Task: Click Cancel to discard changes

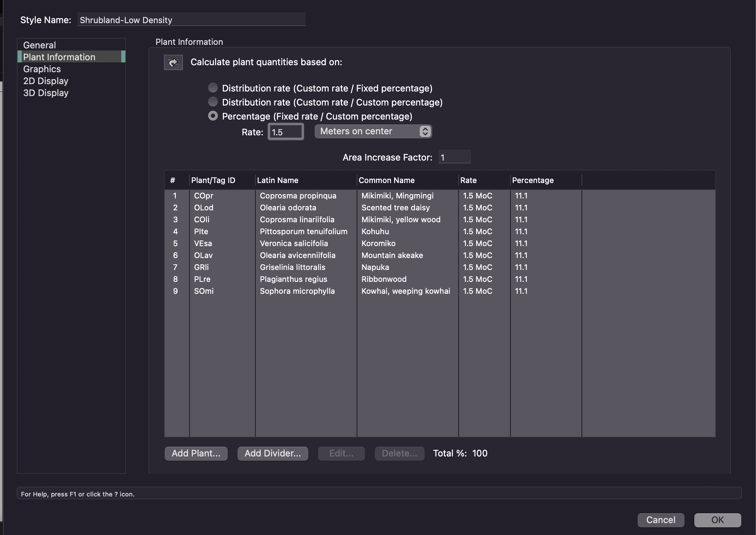Action: point(660,520)
